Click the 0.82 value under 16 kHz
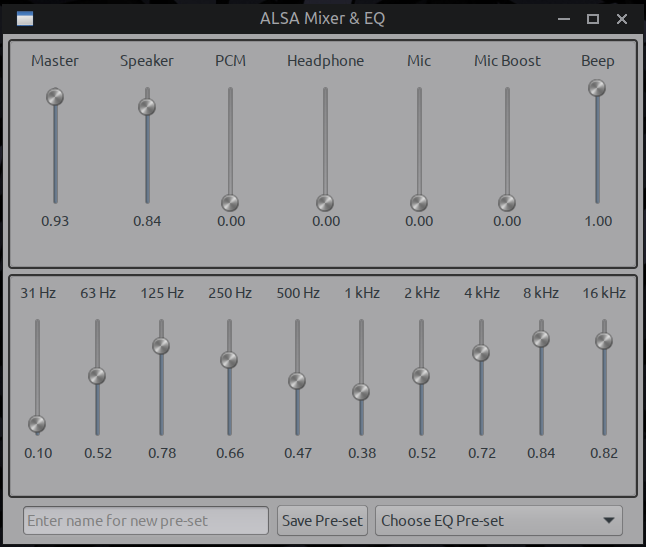Image resolution: width=646 pixels, height=547 pixels. point(604,453)
